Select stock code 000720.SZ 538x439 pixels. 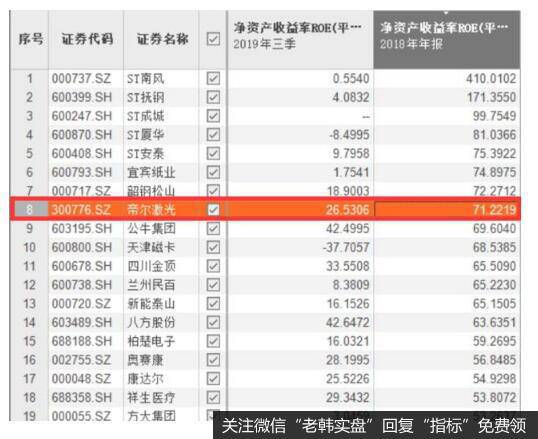(x=81, y=304)
